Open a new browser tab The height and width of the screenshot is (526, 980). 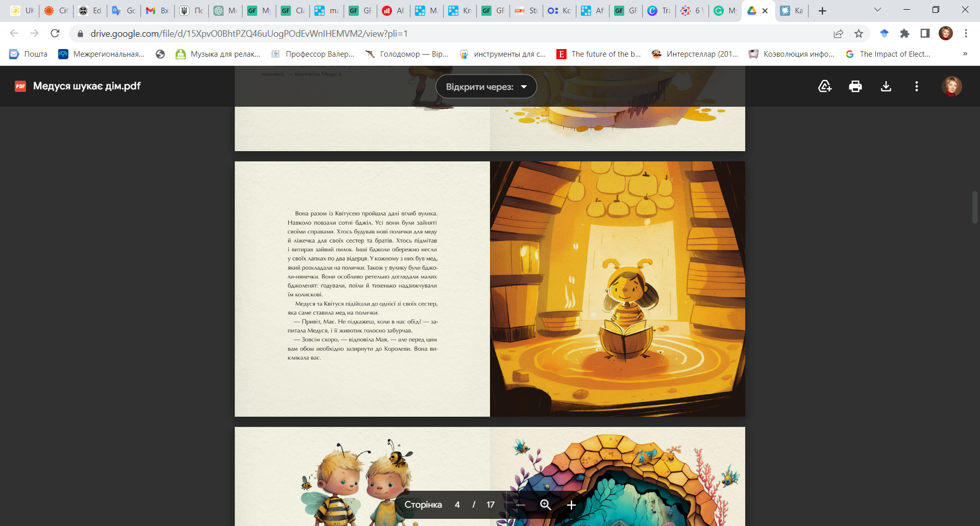[x=822, y=11]
